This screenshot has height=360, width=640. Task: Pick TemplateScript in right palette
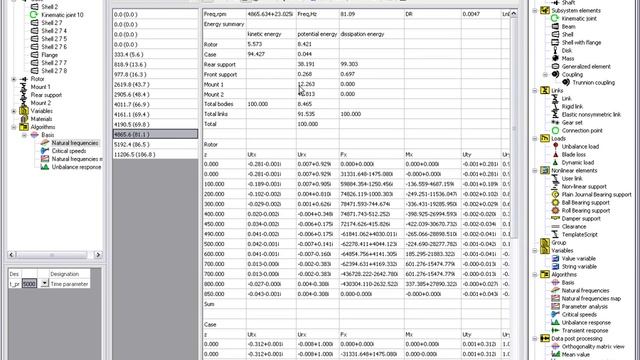580,235
